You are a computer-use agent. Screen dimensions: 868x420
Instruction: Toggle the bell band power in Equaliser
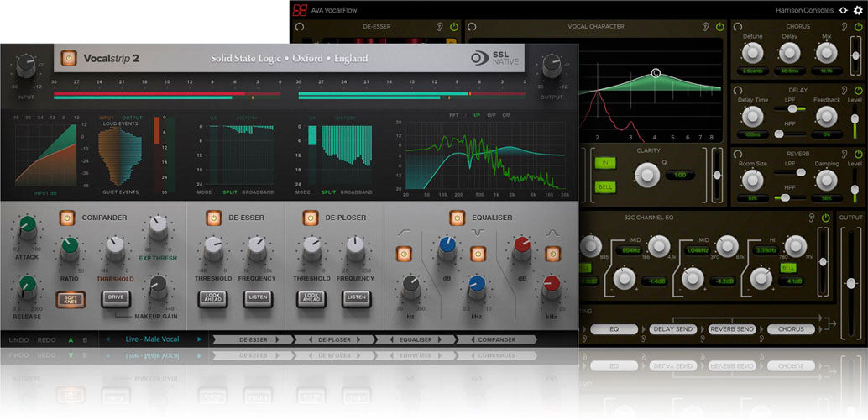(x=552, y=254)
